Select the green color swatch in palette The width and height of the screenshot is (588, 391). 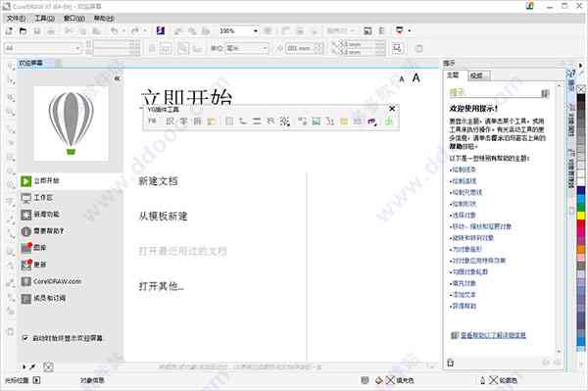pos(581,208)
